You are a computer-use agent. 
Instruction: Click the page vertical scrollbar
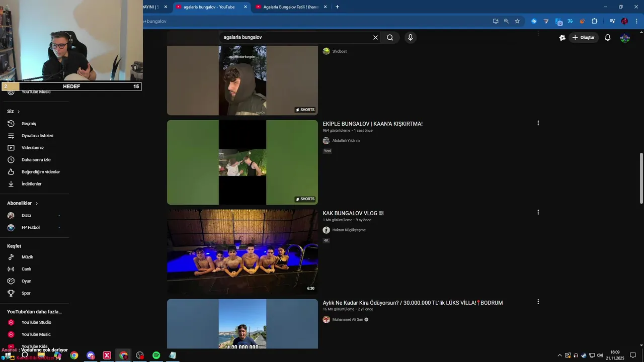click(641, 178)
